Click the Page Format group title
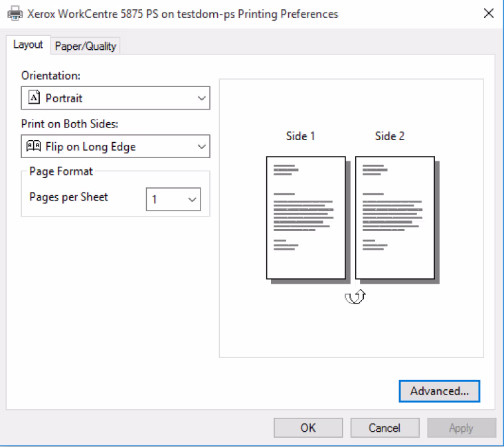Screen dimensions: 504x447 (x=61, y=171)
